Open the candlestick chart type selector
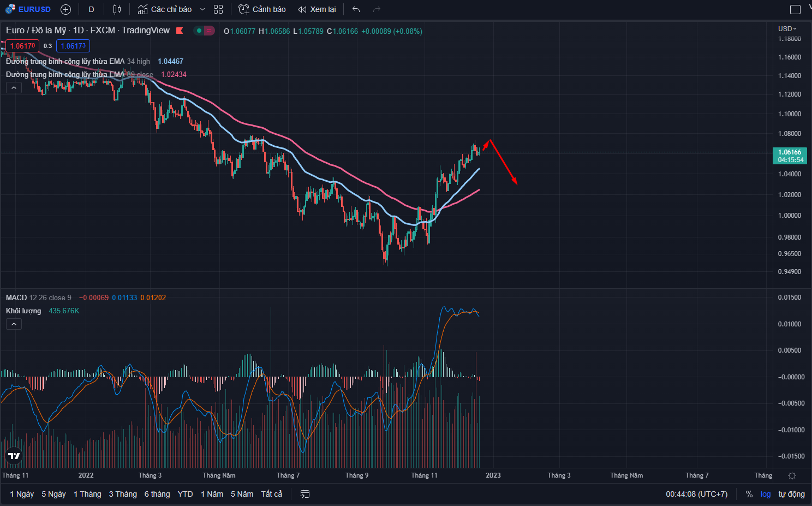The image size is (812, 506). (x=117, y=9)
